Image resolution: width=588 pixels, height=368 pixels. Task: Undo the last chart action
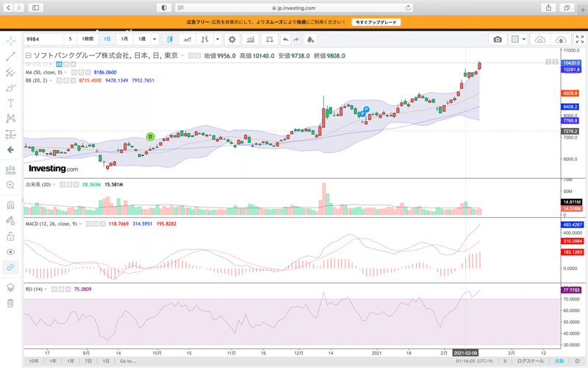tap(286, 39)
